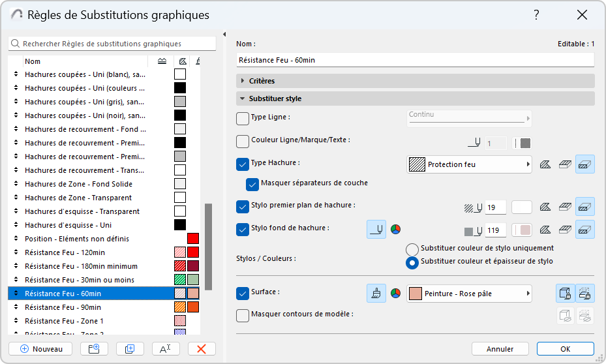The image size is (606, 364).
Task: Click the pen icon next to Stylo fond de hachure
Action: (x=376, y=230)
